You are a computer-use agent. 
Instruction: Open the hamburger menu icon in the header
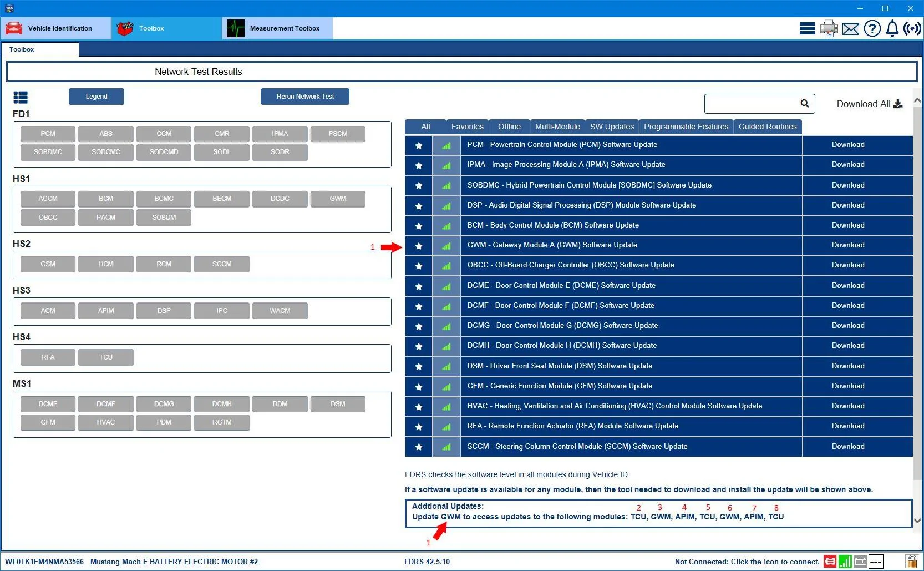pyautogui.click(x=807, y=28)
